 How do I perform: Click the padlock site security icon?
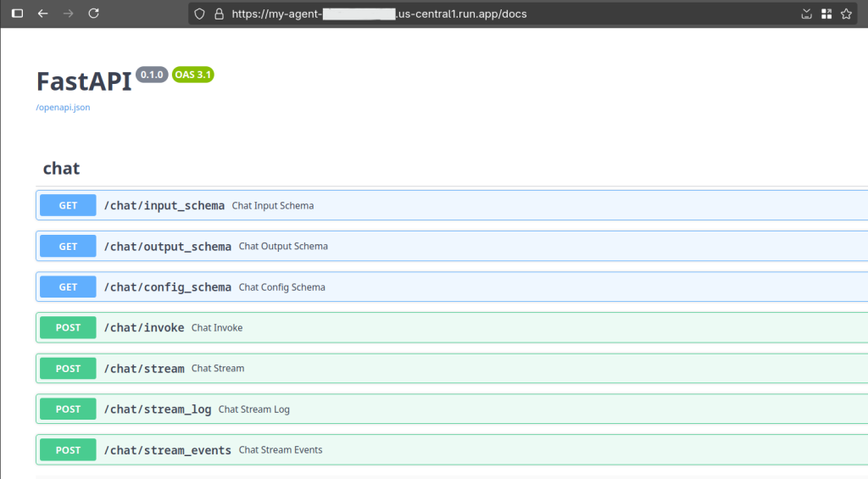[x=220, y=14]
